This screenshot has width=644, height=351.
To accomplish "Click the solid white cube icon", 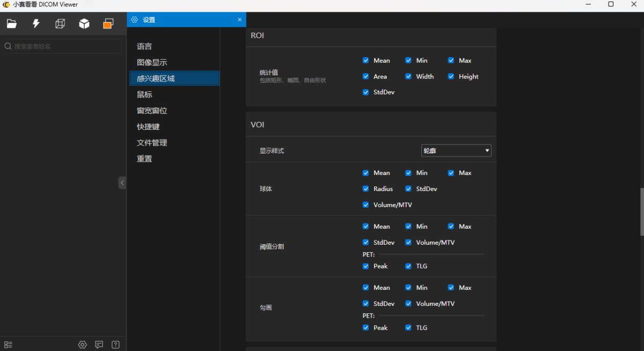I will (x=84, y=24).
